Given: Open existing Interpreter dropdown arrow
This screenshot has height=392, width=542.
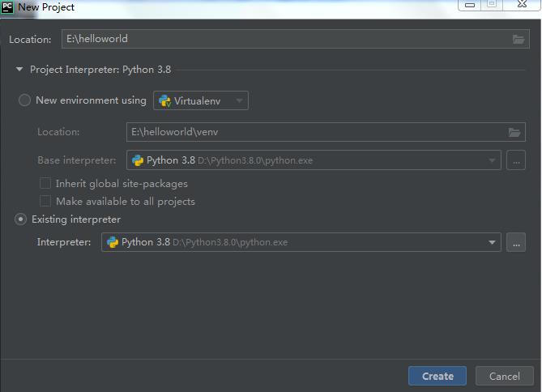Looking at the screenshot, I should 492,242.
